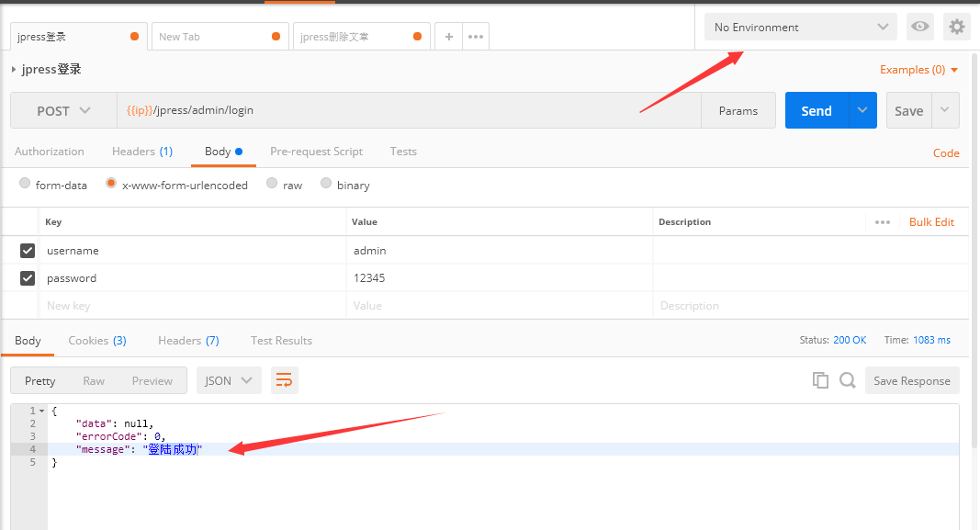Copy response body to clipboard icon
Viewport: 980px width, 530px height.
click(x=820, y=380)
